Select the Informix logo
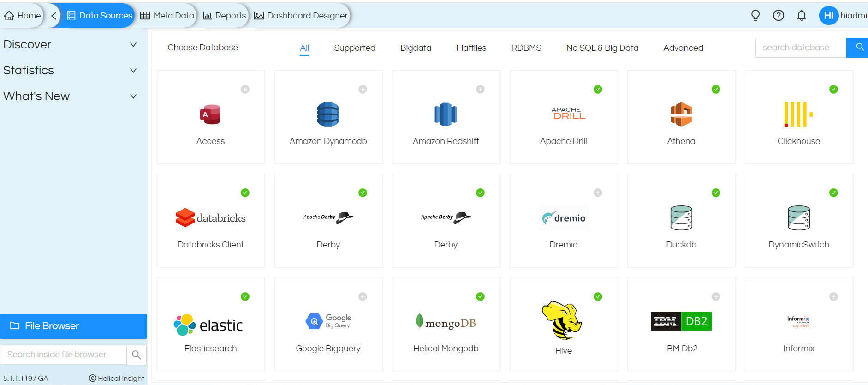Screen dimensions: 868x385 [798, 321]
